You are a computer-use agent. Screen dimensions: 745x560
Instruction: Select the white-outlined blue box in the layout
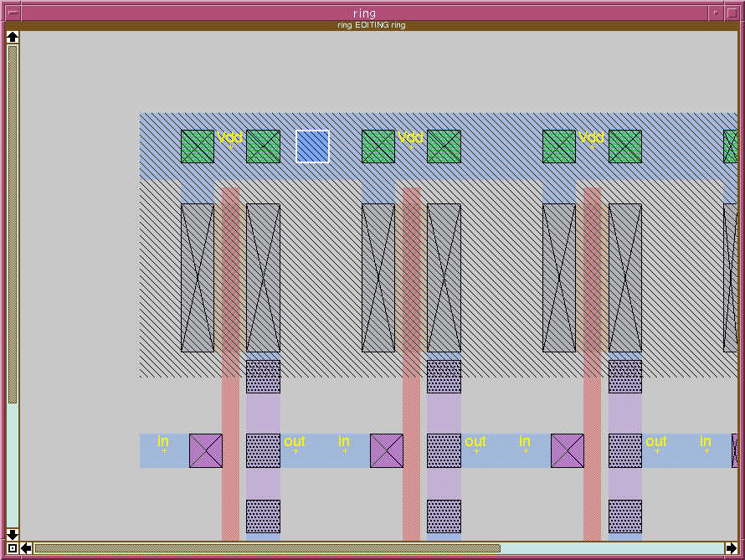pyautogui.click(x=312, y=146)
